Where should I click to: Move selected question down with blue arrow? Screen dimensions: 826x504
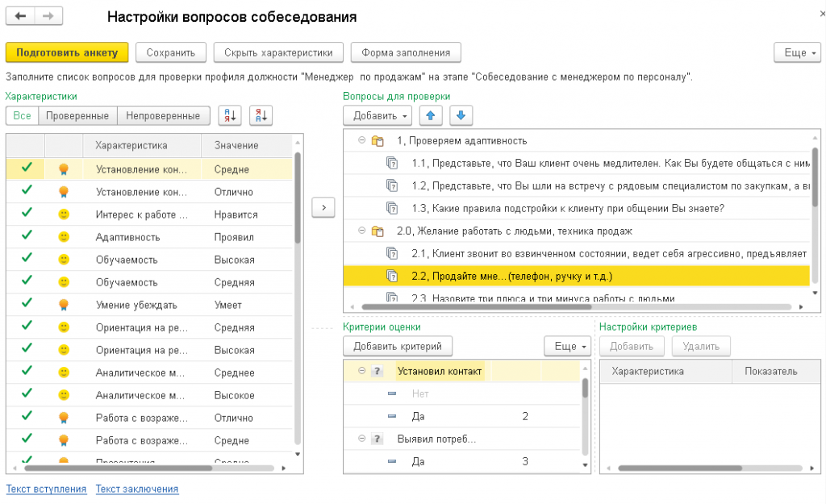(x=461, y=115)
